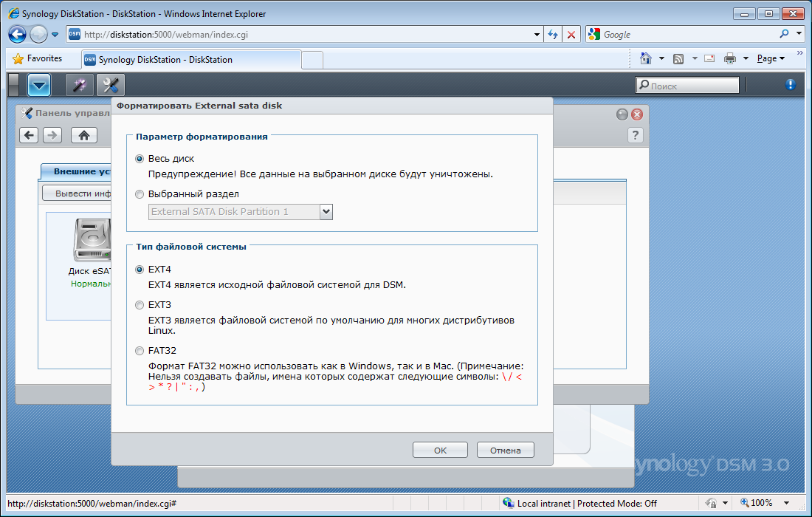Viewport: 812px width, 517px height.
Task: Choose the EXT3 file system radio
Action: [x=140, y=305]
